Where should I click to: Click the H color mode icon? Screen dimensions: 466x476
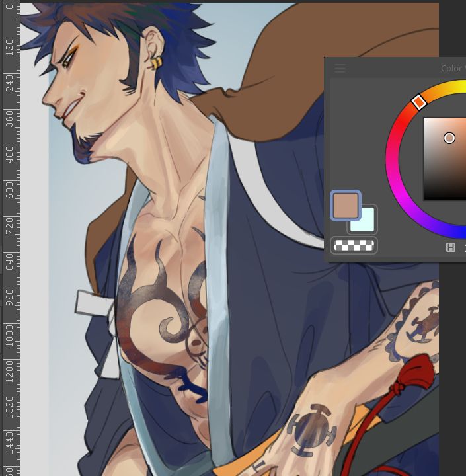451,247
